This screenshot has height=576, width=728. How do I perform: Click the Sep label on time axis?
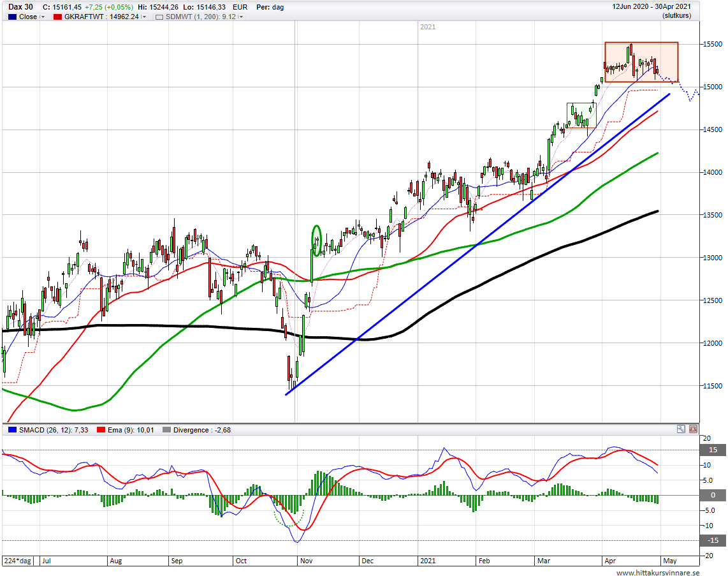tap(177, 561)
